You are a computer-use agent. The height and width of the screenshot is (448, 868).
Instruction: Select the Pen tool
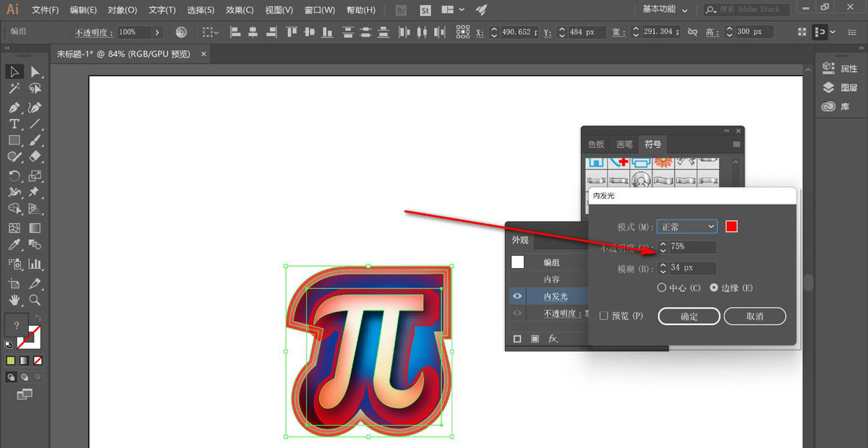click(14, 107)
